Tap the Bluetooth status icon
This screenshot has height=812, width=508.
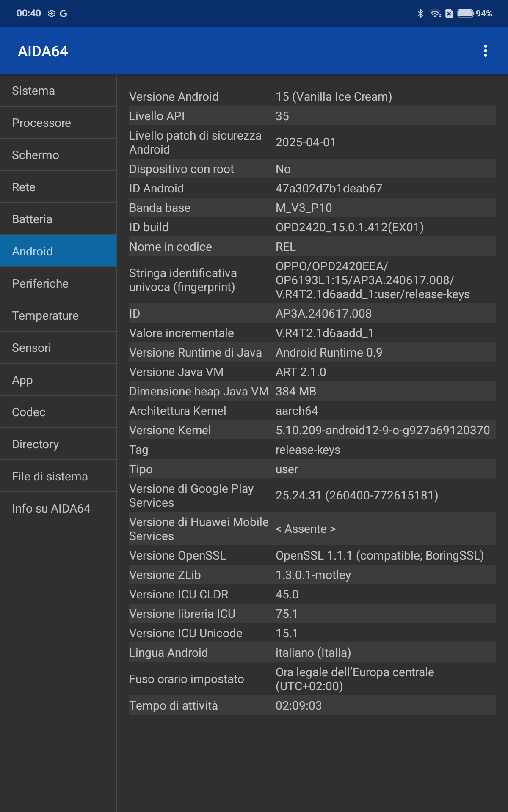(420, 14)
